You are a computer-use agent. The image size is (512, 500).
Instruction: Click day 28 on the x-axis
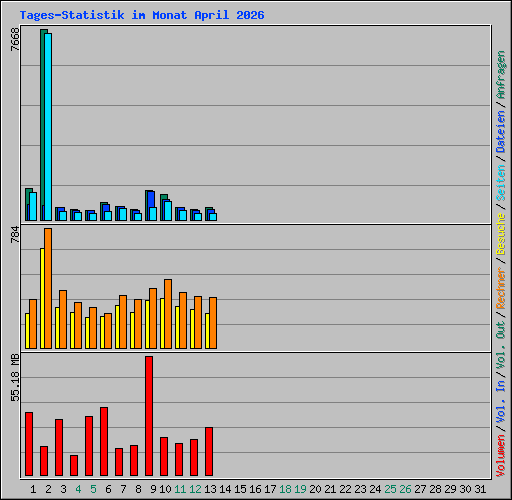pyautogui.click(x=435, y=489)
